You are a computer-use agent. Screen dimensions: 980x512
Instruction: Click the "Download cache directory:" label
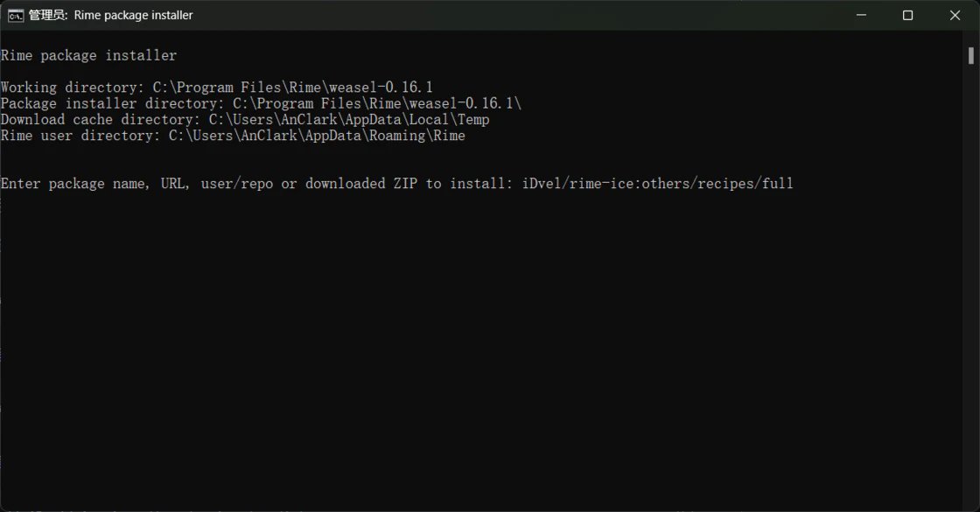click(x=101, y=119)
